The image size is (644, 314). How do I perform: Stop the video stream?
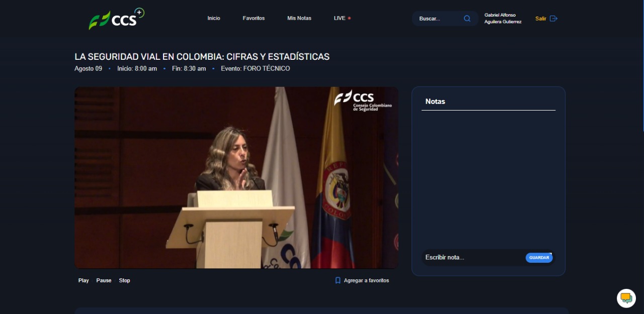pyautogui.click(x=124, y=280)
